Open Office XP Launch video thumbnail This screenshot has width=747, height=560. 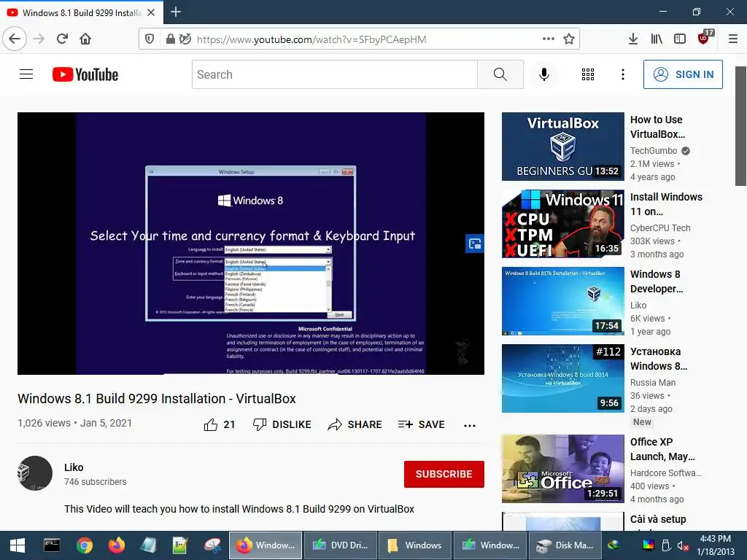tap(562, 469)
